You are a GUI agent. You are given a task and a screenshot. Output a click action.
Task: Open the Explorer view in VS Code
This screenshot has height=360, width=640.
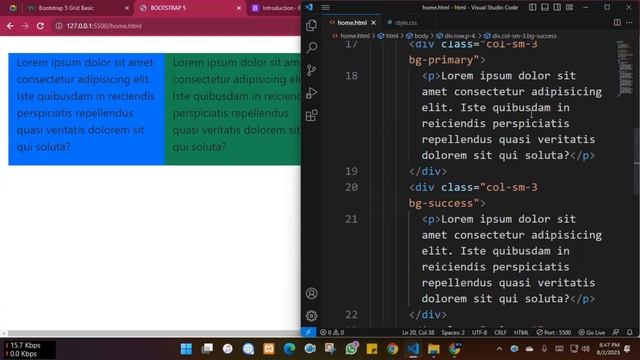[311, 25]
